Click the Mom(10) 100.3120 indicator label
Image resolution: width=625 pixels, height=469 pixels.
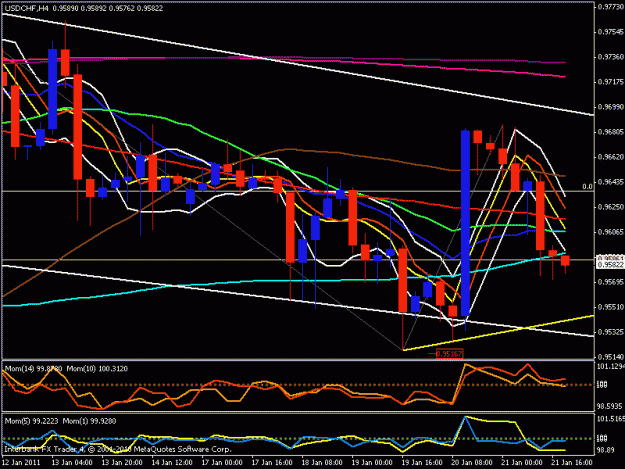point(97,369)
